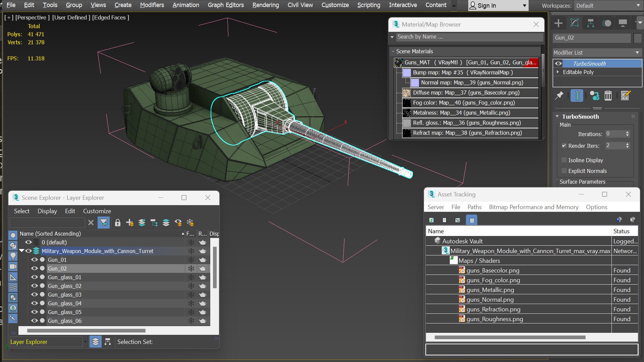Open the Rendering menu
The height and width of the screenshot is (362, 644).
[266, 5]
